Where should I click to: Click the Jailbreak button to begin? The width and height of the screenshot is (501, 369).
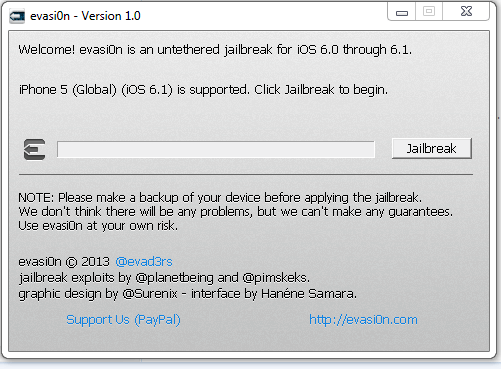point(432,148)
